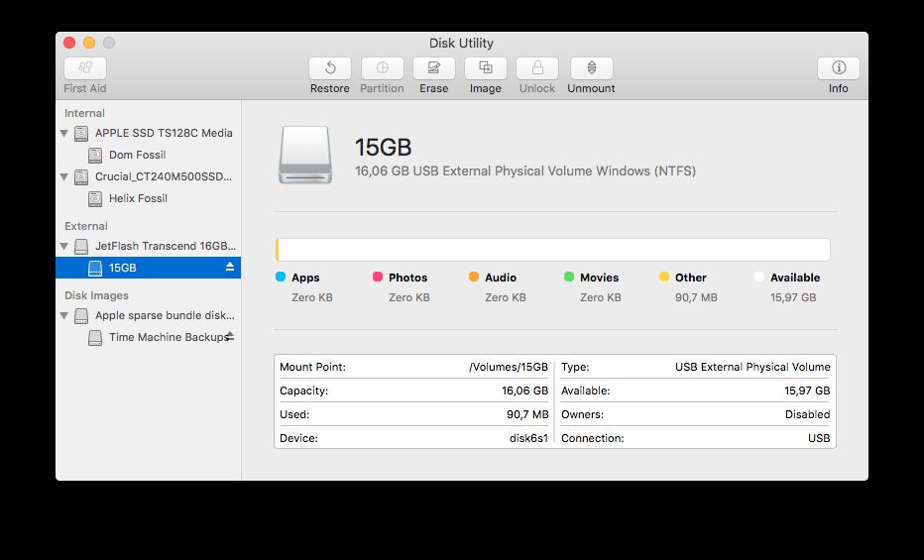The height and width of the screenshot is (560, 924).
Task: Select the Helix Fossil volume
Action: [x=138, y=198]
